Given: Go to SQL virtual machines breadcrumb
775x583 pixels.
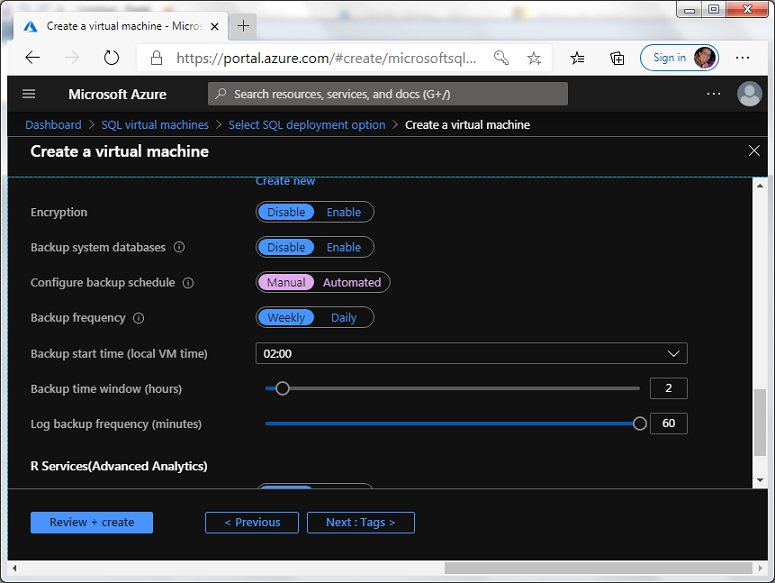Looking at the screenshot, I should point(155,125).
